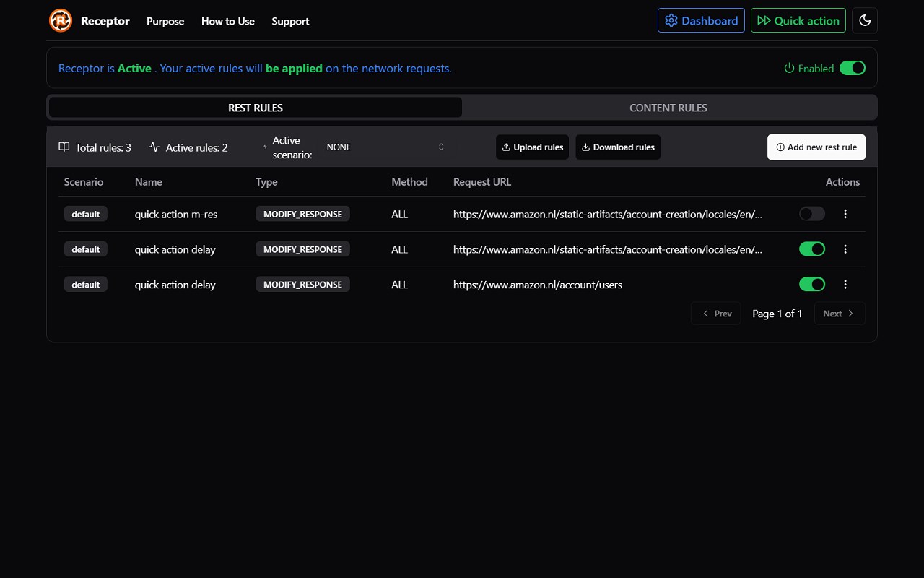
Task: Click the Total rules book icon
Action: pyautogui.click(x=64, y=147)
